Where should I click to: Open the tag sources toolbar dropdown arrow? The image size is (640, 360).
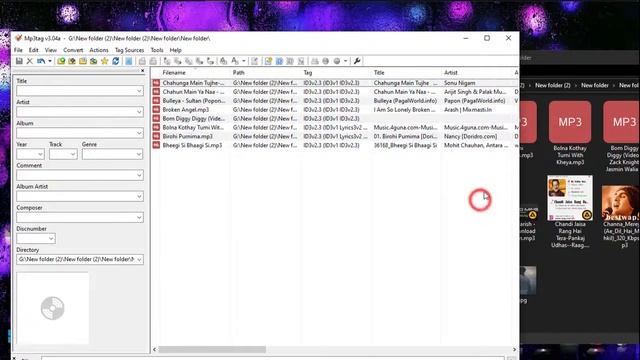(x=345, y=61)
